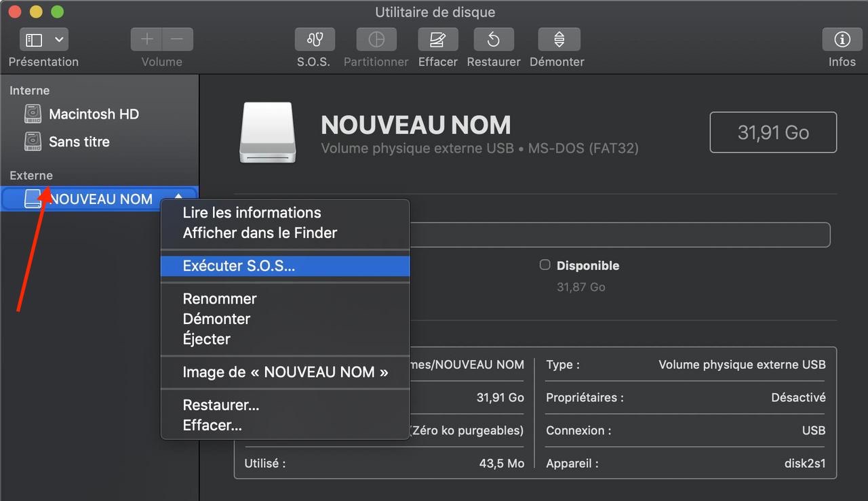
Task: Click the Désactivé owners value
Action: coord(798,398)
